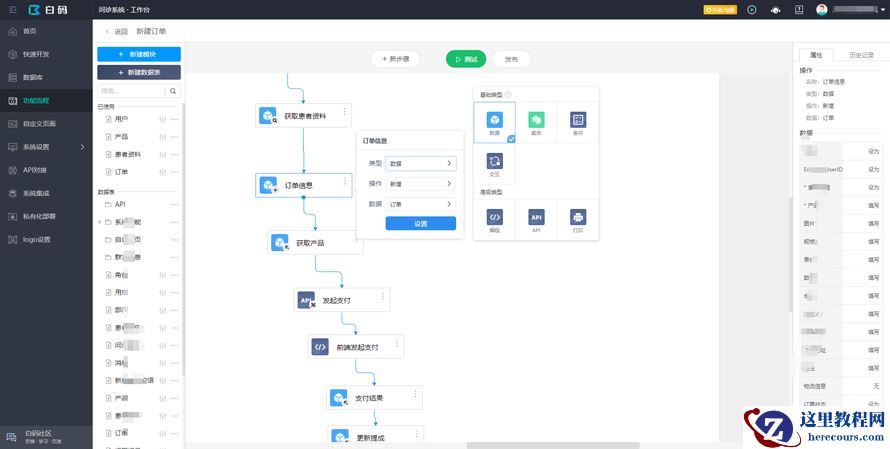The width and height of the screenshot is (890, 449).
Task: Switch to the 历史记录 tab
Action: (x=861, y=55)
